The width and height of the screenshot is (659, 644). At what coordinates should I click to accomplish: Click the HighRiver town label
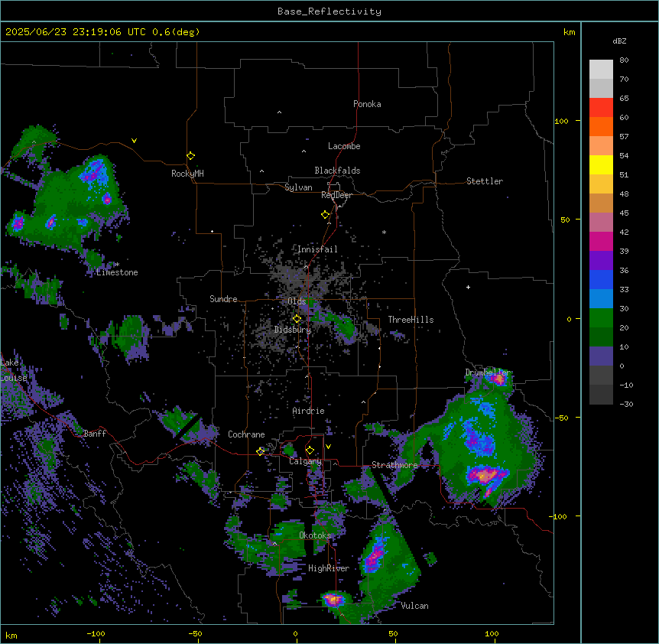[x=329, y=568]
